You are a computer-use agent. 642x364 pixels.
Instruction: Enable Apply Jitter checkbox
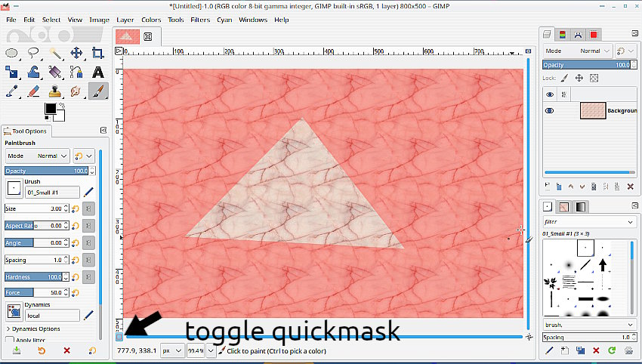[x=10, y=340]
